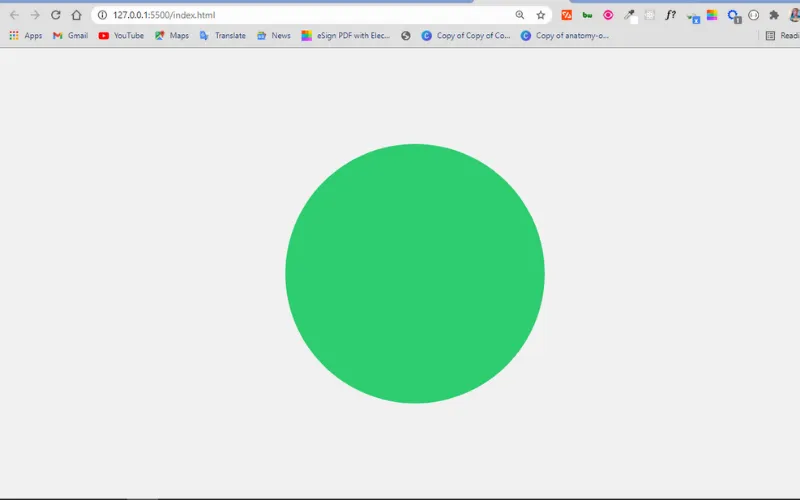Open the zoom magnifier in address bar
800x500 pixels.
coord(519,15)
